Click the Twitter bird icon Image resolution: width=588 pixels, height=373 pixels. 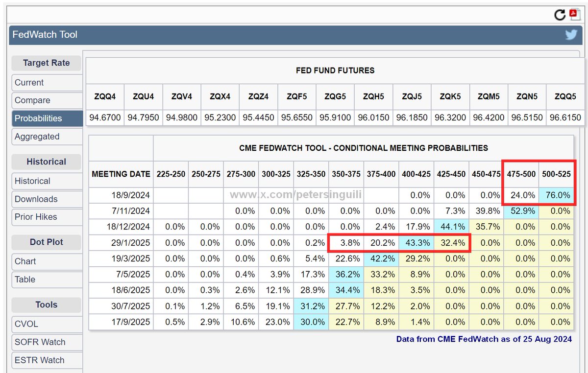pos(571,35)
